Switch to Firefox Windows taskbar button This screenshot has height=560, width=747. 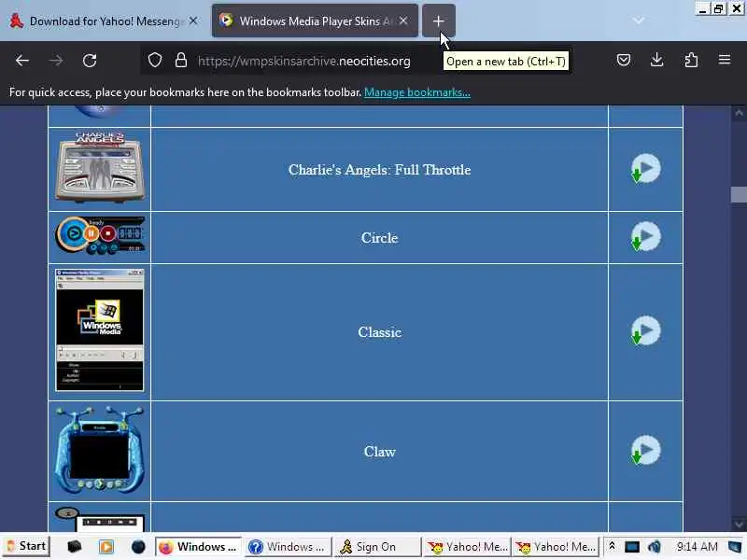click(198, 547)
